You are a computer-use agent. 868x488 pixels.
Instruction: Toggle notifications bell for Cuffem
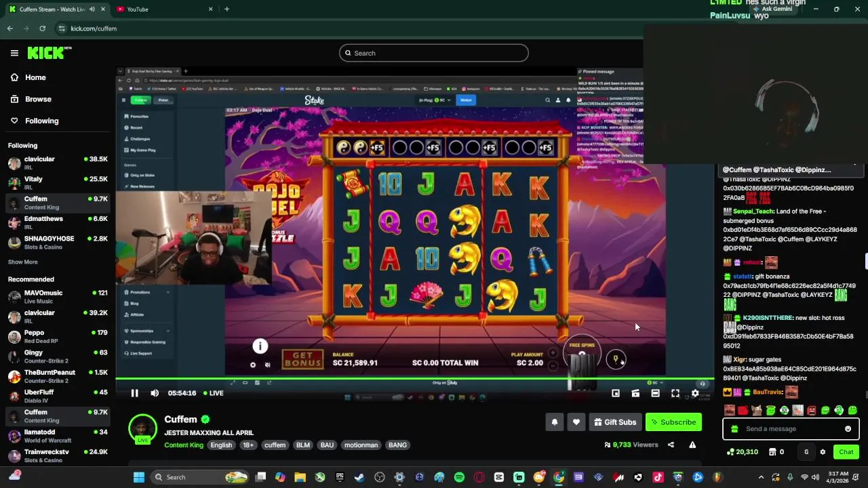[x=555, y=422]
